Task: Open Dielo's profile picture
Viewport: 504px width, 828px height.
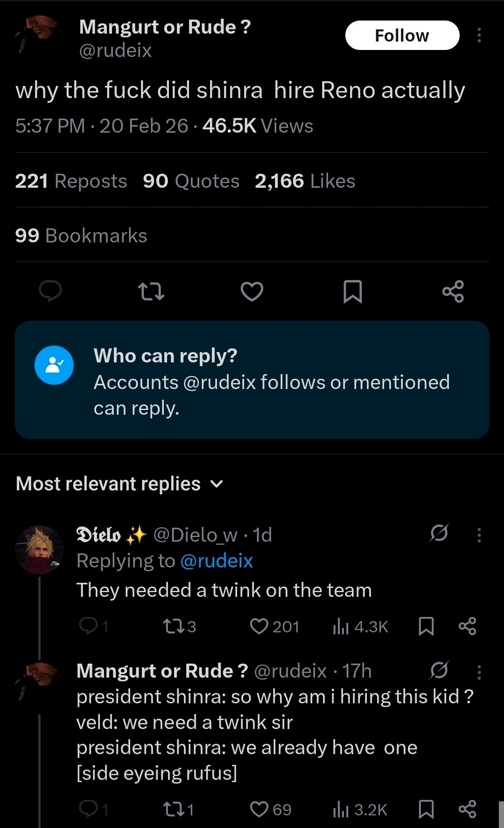Action: coord(39,549)
